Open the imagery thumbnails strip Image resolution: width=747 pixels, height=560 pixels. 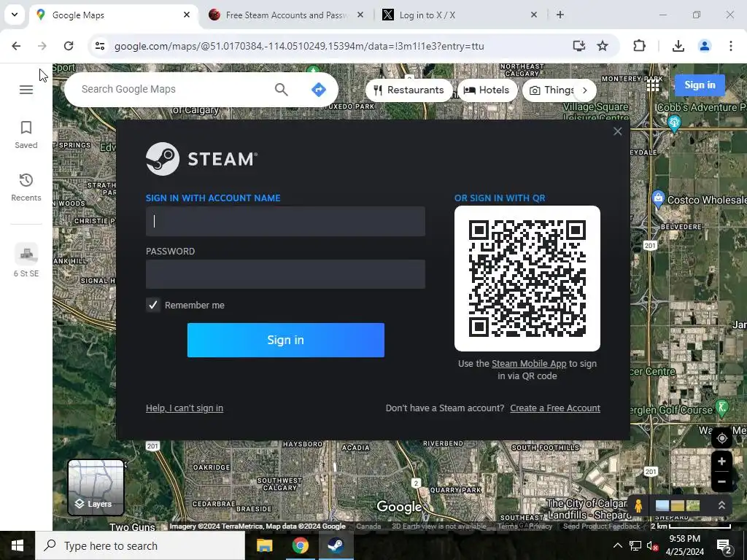click(x=678, y=505)
